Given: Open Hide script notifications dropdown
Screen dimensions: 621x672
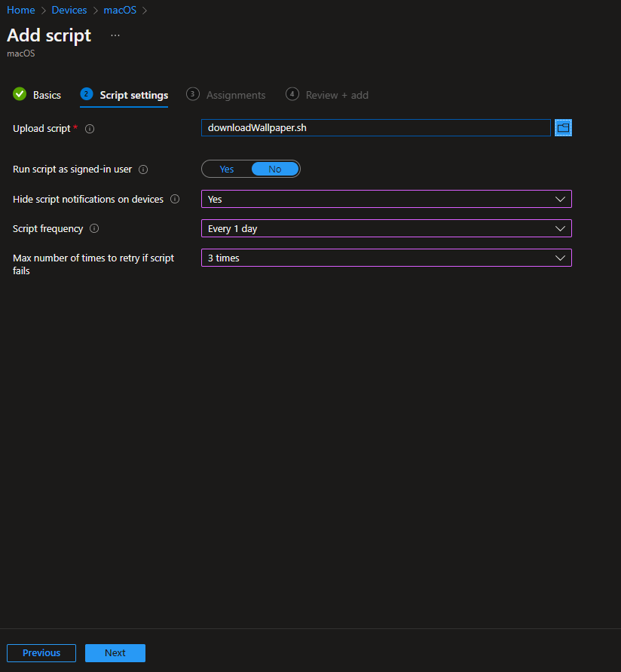Looking at the screenshot, I should 387,199.
